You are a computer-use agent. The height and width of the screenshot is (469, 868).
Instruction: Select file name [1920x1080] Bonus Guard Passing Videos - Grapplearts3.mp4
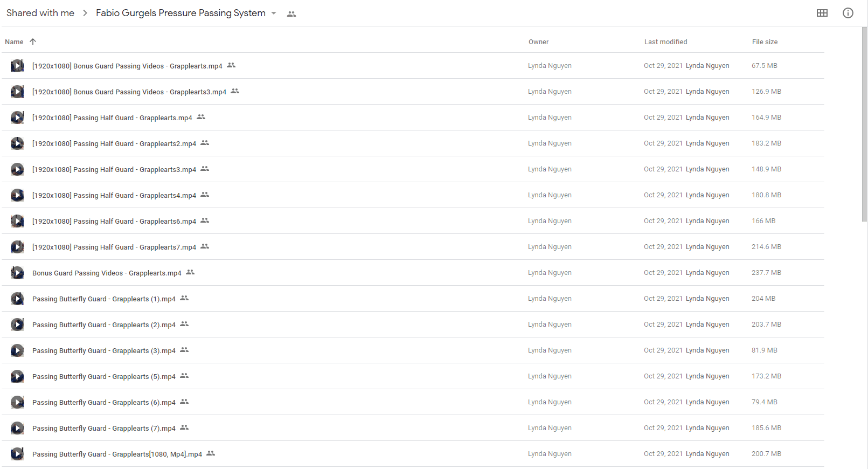point(129,92)
